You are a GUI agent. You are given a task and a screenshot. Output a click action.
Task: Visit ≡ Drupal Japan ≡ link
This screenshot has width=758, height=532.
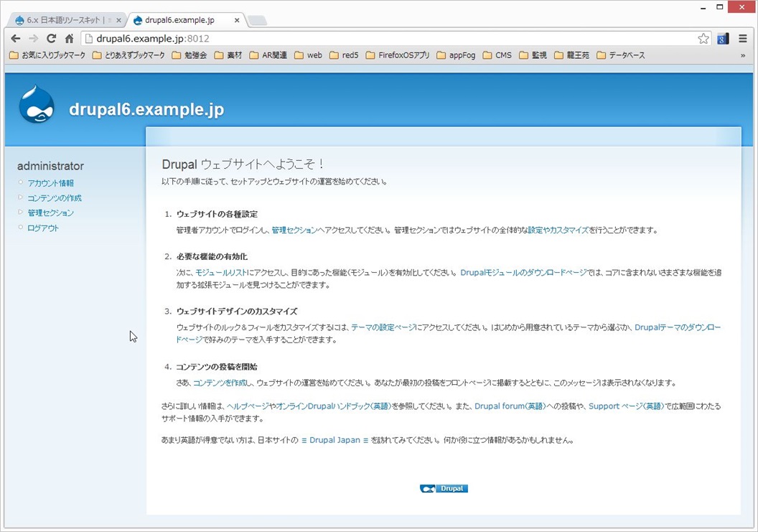coord(334,440)
